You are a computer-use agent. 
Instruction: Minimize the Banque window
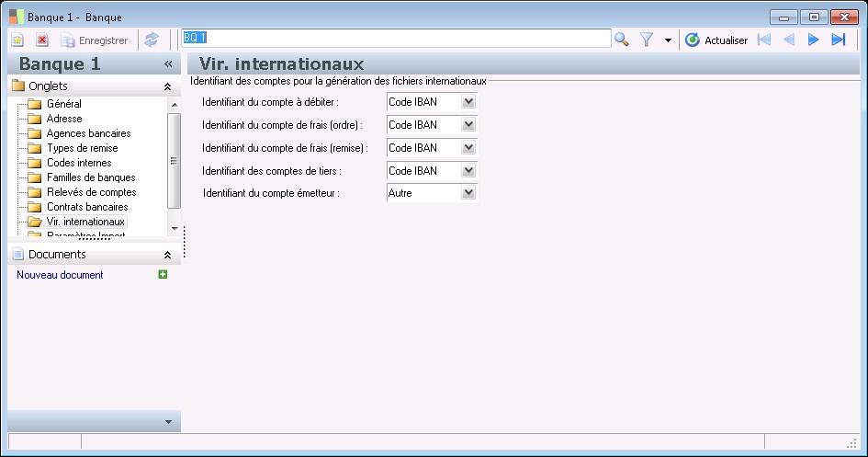coord(783,17)
